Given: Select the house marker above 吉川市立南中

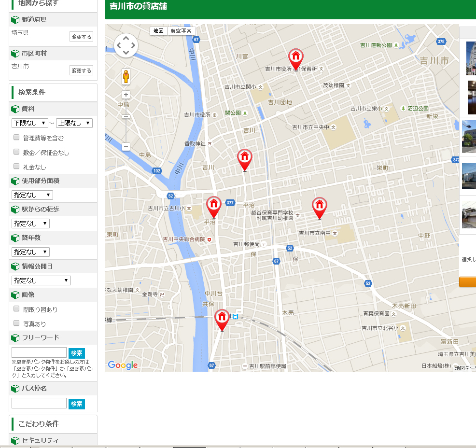Looking at the screenshot, I should [x=320, y=208].
